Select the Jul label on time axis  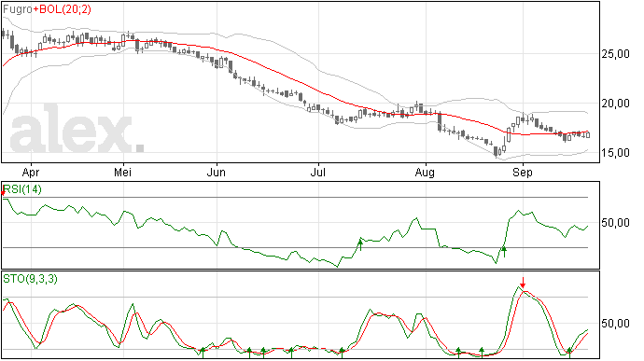click(318, 172)
